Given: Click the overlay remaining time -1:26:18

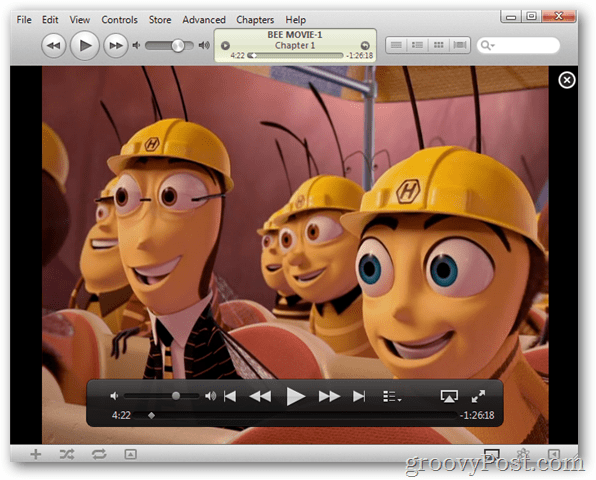Looking at the screenshot, I should pos(477,415).
